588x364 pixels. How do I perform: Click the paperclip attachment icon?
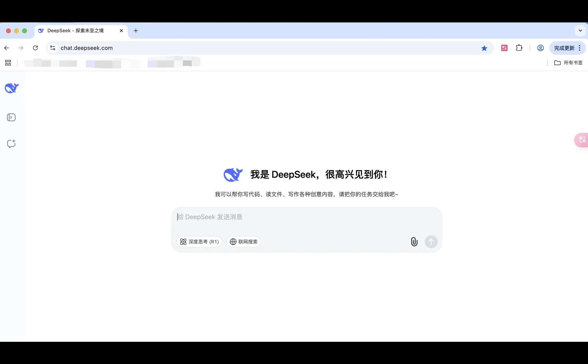[x=414, y=241]
